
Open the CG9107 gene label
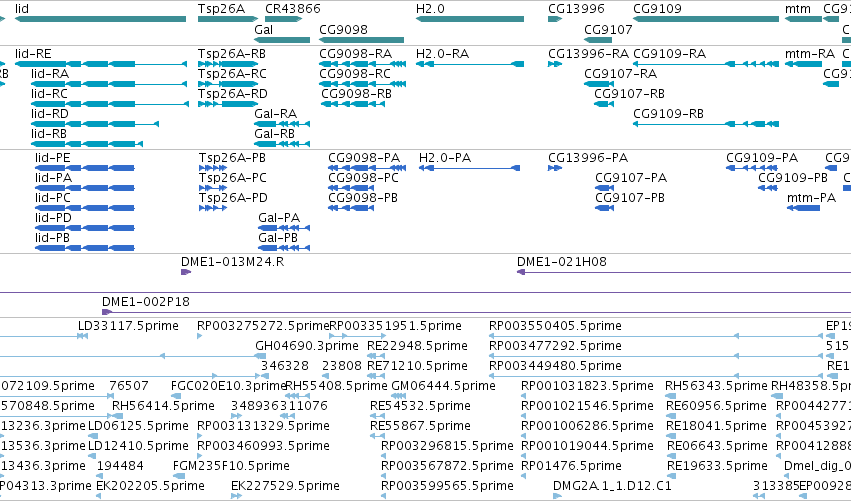click(x=608, y=30)
